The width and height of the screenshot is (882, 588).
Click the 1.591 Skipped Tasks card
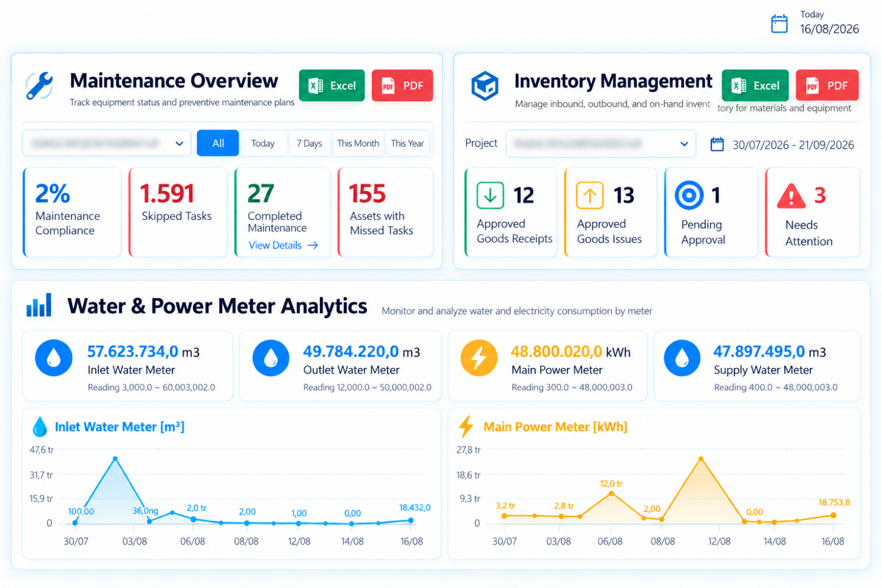click(178, 212)
